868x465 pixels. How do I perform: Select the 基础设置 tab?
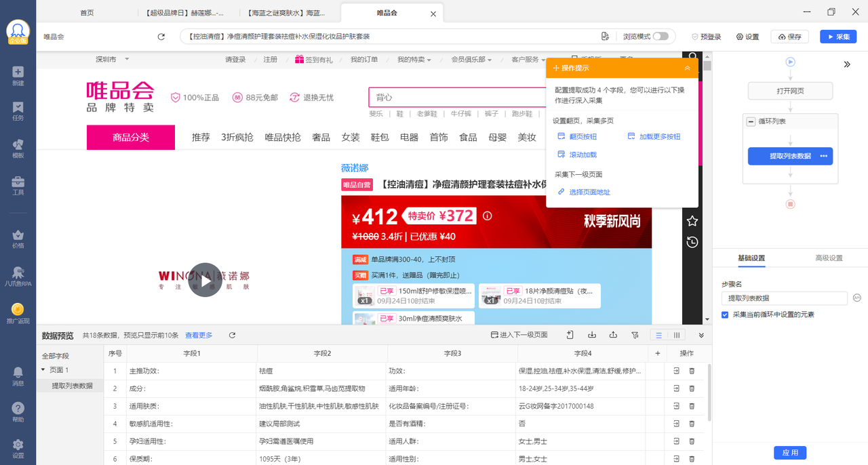point(751,258)
